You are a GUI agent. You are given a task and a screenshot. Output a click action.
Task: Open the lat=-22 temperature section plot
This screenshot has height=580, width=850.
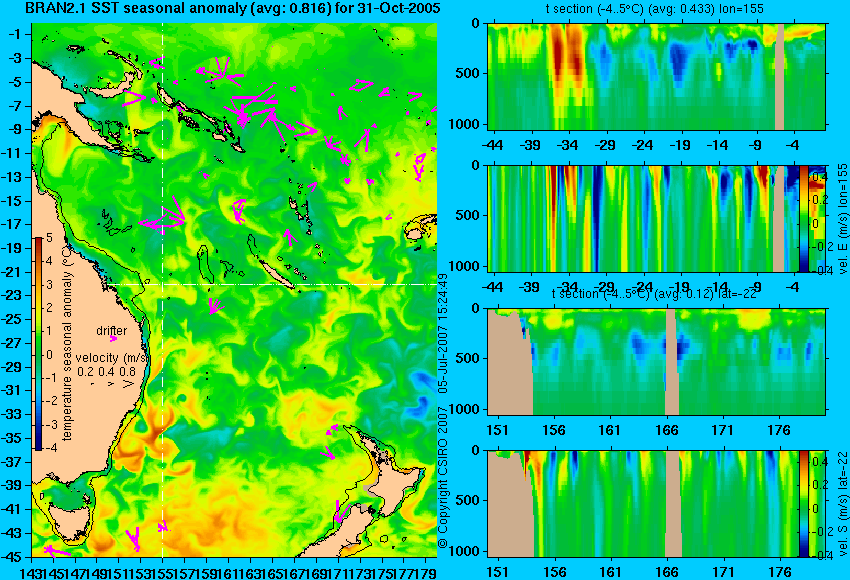point(656,362)
